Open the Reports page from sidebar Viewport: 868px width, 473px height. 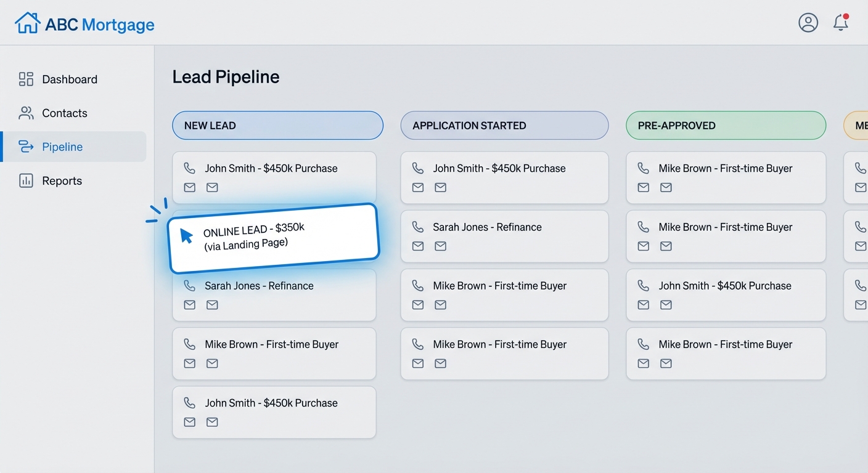[62, 180]
